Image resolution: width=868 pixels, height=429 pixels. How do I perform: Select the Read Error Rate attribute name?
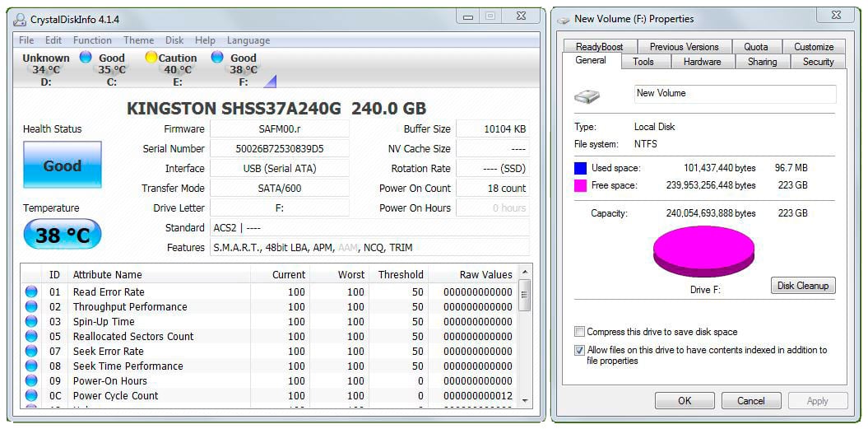tap(109, 291)
